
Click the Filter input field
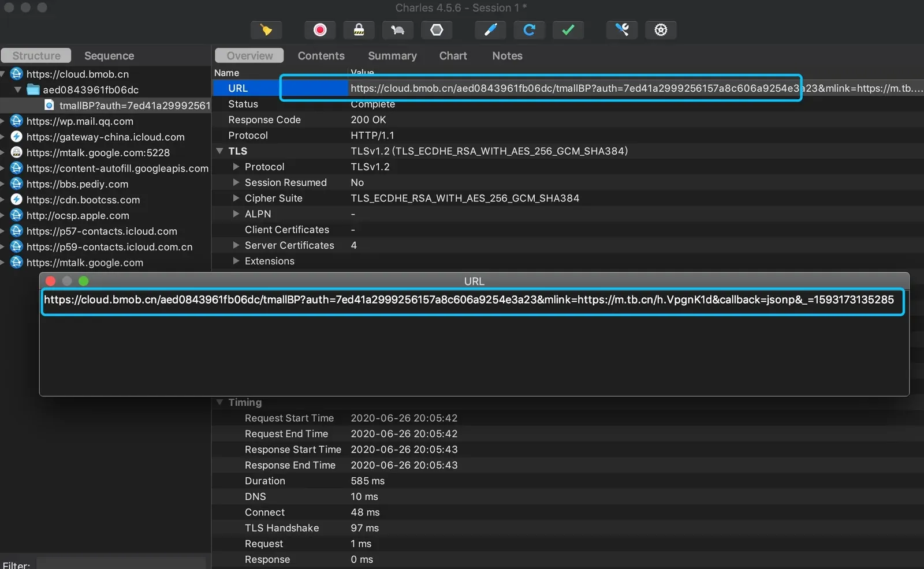click(x=121, y=563)
